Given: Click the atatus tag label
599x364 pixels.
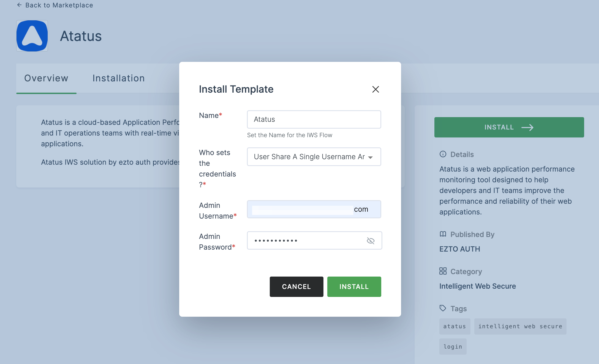Looking at the screenshot, I should (x=455, y=326).
